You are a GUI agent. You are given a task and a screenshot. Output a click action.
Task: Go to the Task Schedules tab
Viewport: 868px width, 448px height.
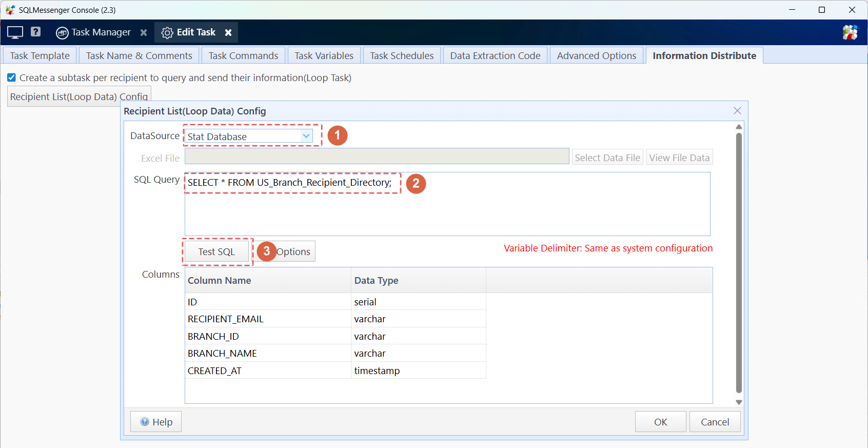402,55
